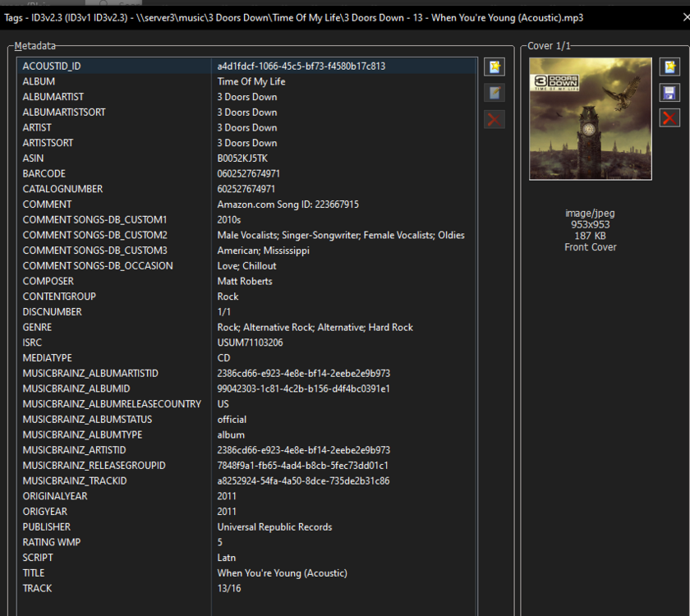Viewport: 690px width, 616px height.
Task: Select ASIN value B0052KJ5TK
Action: click(242, 159)
